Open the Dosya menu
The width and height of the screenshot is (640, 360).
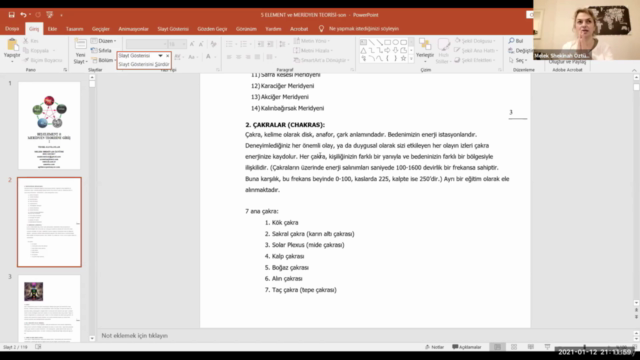(x=12, y=29)
